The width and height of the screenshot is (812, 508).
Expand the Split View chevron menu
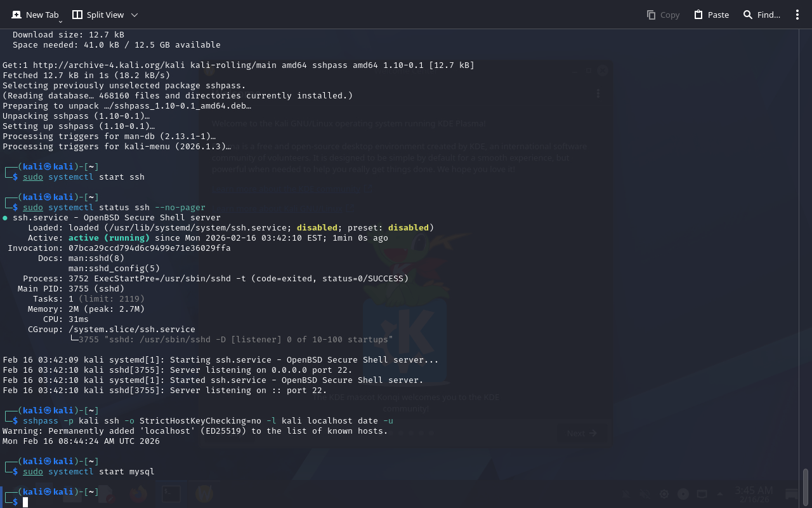pos(134,15)
